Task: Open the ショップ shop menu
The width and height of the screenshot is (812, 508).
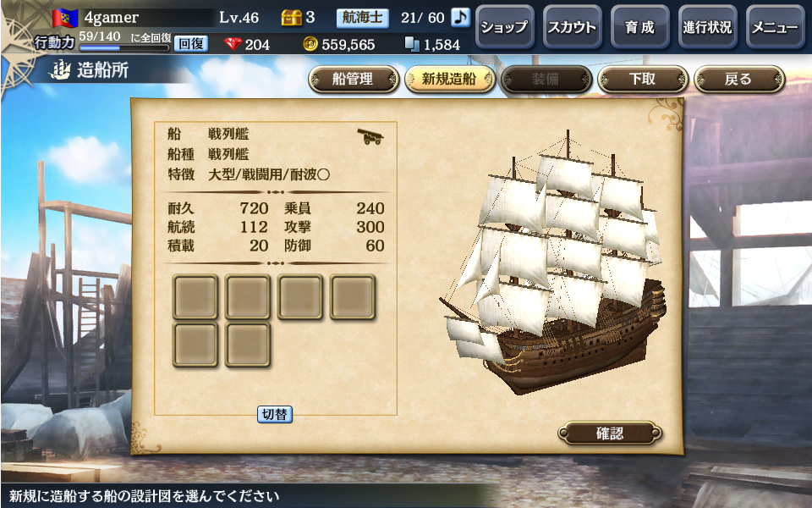Action: [504, 27]
